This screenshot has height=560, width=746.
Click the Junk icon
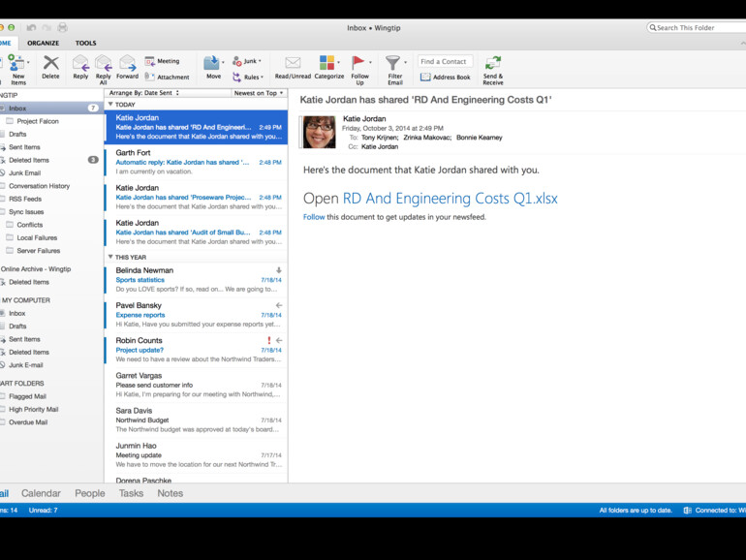[237, 61]
